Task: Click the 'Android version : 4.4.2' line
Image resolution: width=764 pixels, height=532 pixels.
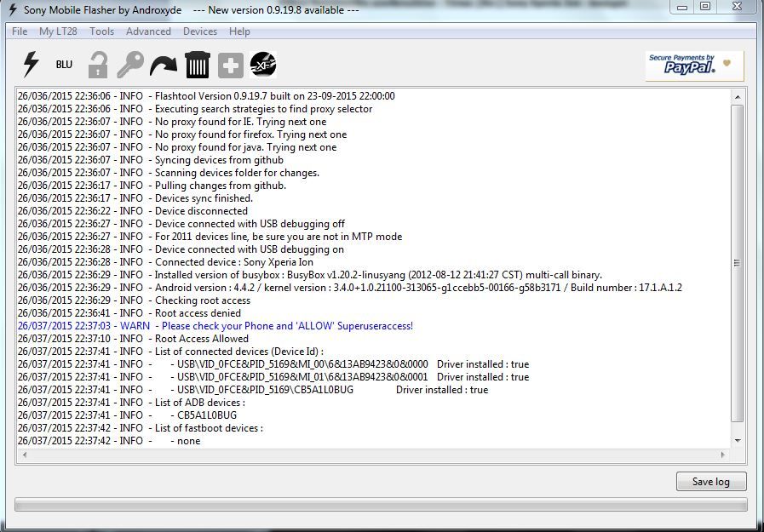Action: (350, 288)
